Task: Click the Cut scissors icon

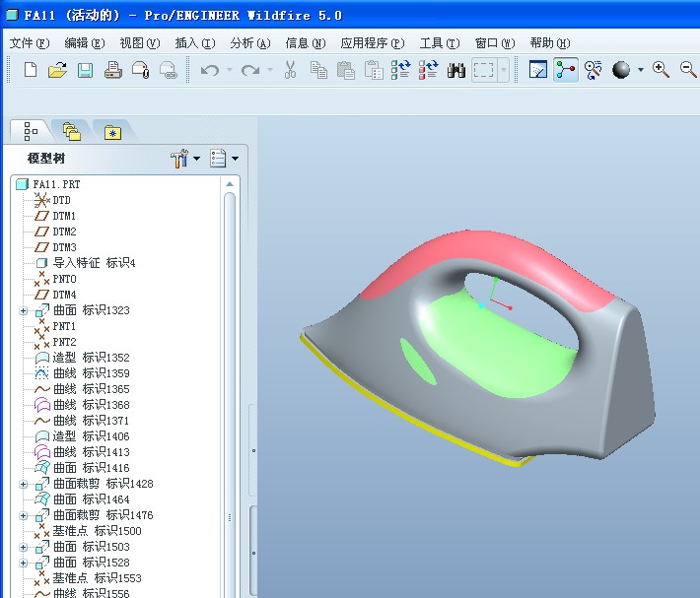Action: coord(290,70)
